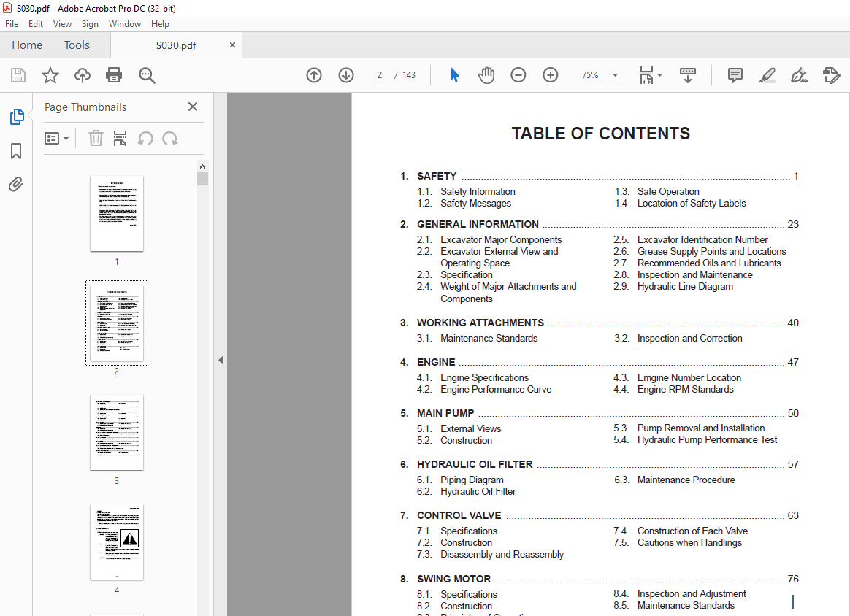This screenshot has height=616, width=850.
Task: Switch to the Tools tab
Action: [77, 45]
